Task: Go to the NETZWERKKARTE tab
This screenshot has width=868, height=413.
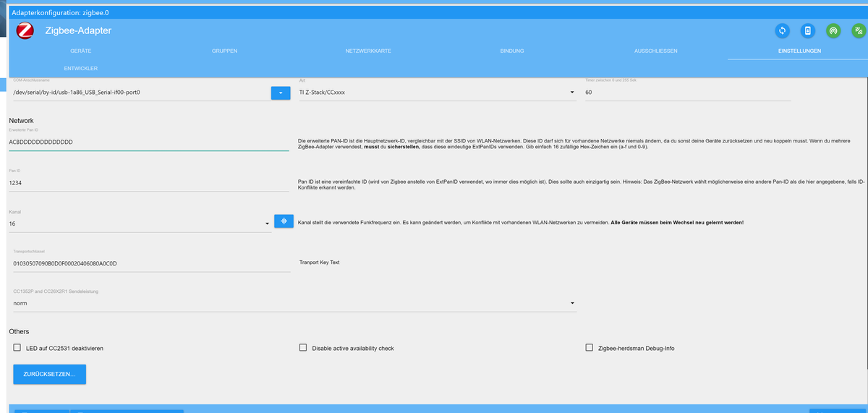Action: point(368,51)
